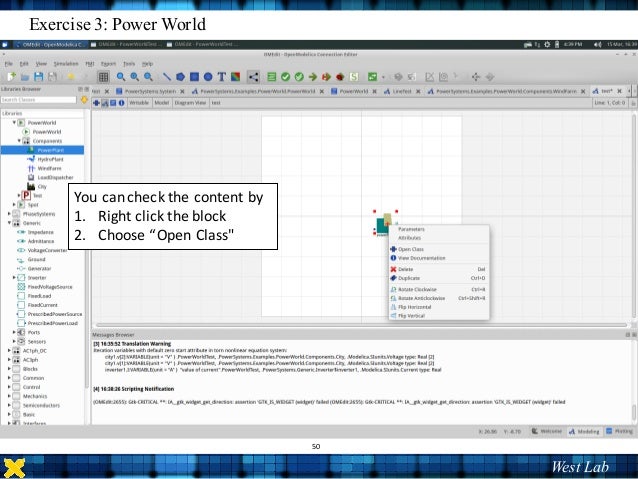Click the Simulate arrow icon

point(313,76)
